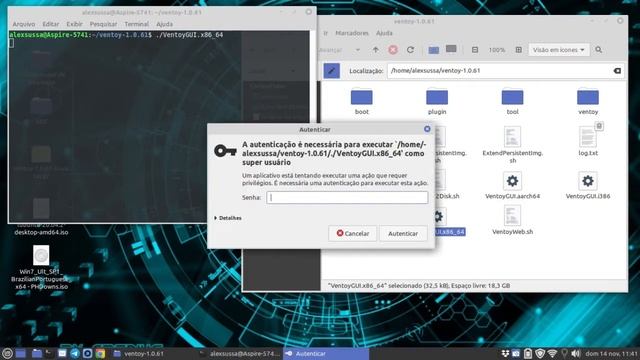This screenshot has width=640, height=360.
Task: Open the system menu in the taskbar
Action: point(7,353)
